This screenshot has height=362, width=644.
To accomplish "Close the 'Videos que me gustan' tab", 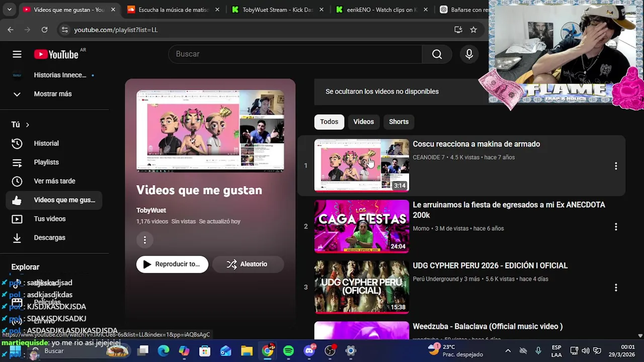I will tap(113, 10).
